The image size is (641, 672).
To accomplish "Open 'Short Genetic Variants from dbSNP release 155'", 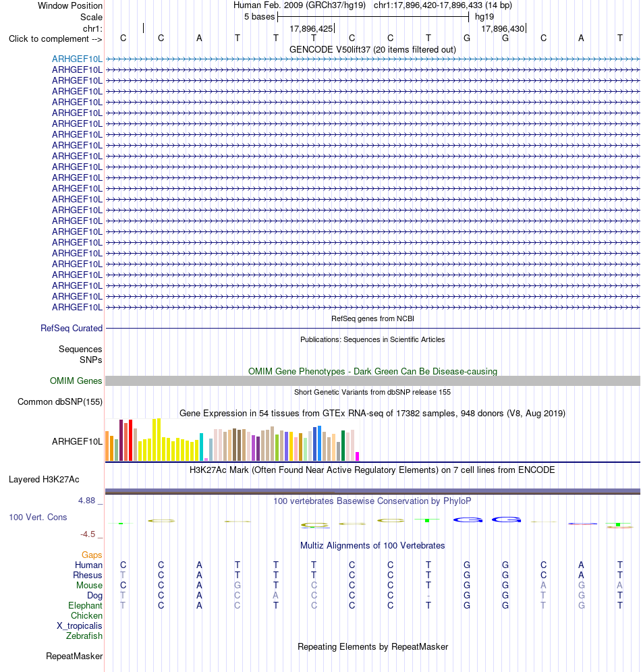I will (x=372, y=392).
